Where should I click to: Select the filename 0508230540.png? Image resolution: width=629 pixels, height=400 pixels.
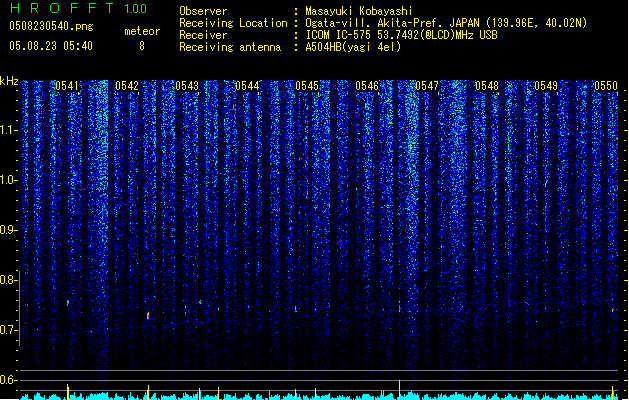click(51, 26)
